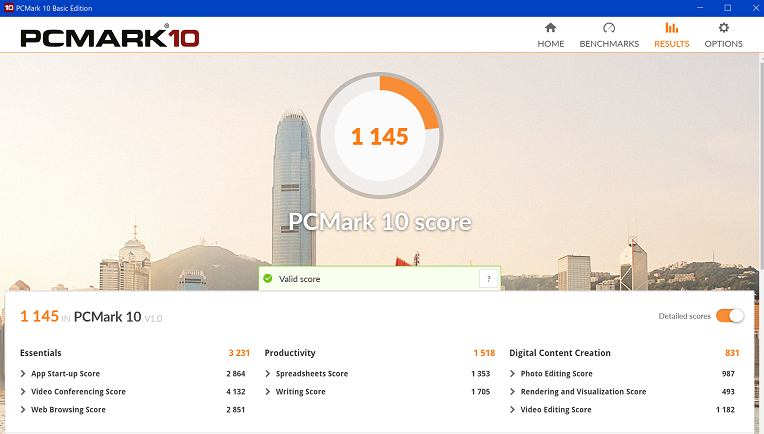Image resolution: width=764 pixels, height=434 pixels.
Task: Click Video Conferencing value 4 132
Action: click(x=235, y=392)
